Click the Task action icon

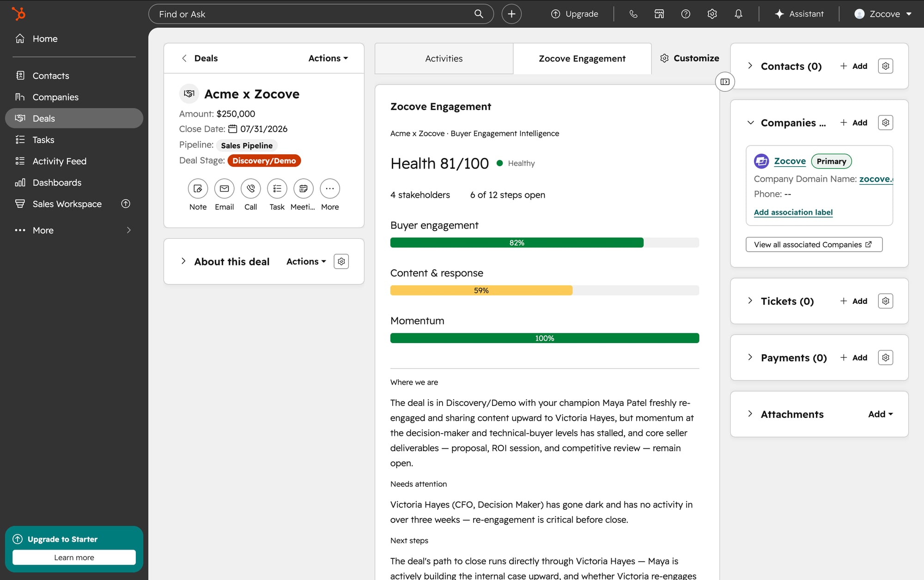click(277, 188)
